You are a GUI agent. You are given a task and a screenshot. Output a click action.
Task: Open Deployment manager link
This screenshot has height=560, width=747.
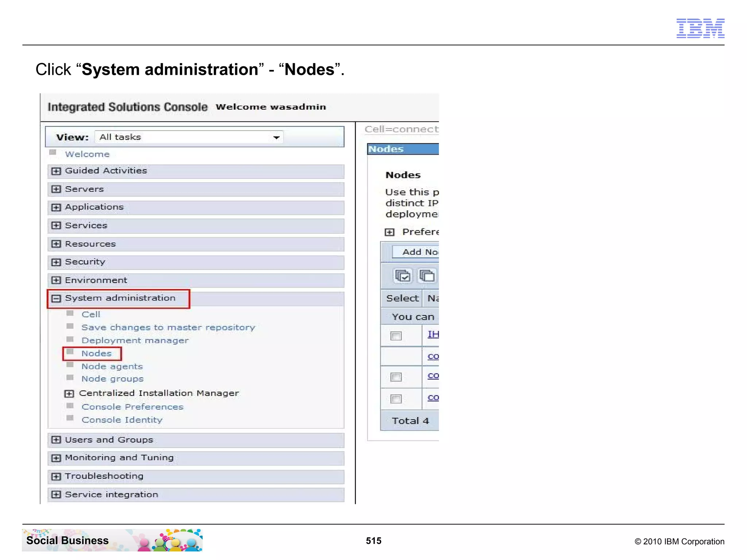point(135,341)
